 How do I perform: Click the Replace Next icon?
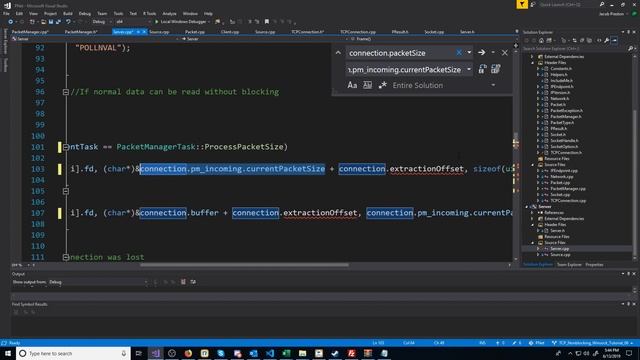pos(482,69)
